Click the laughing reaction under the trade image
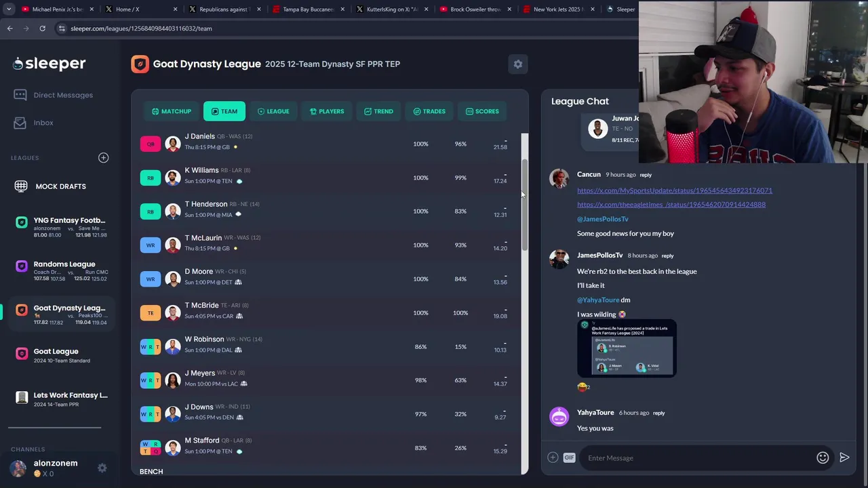Screen dimensions: 868x488 point(583,387)
